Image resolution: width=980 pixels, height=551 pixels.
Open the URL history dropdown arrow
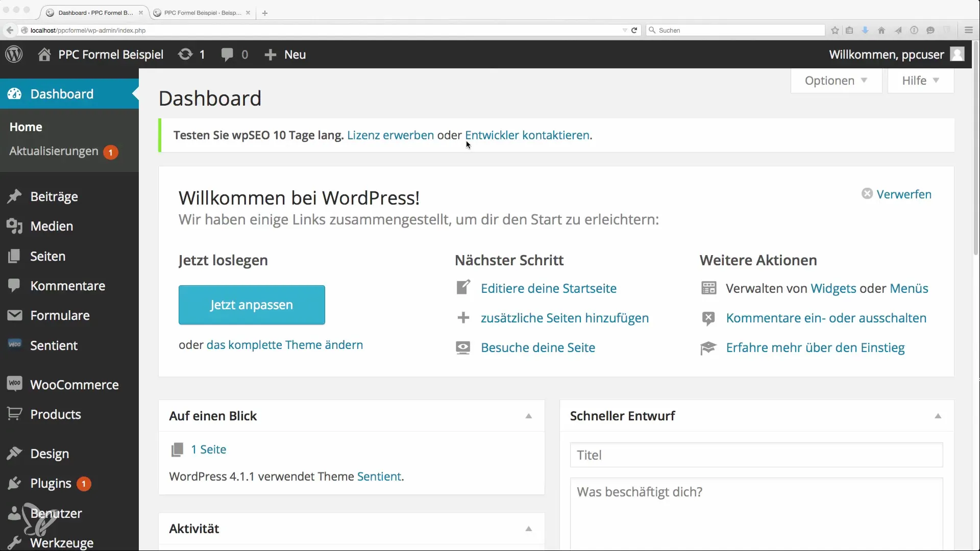point(625,30)
